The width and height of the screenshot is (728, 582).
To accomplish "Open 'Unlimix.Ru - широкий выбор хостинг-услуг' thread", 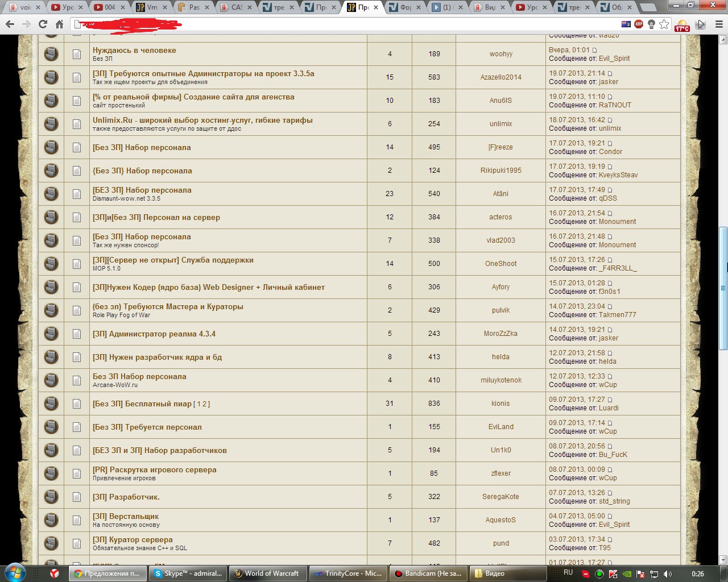I will [x=202, y=120].
